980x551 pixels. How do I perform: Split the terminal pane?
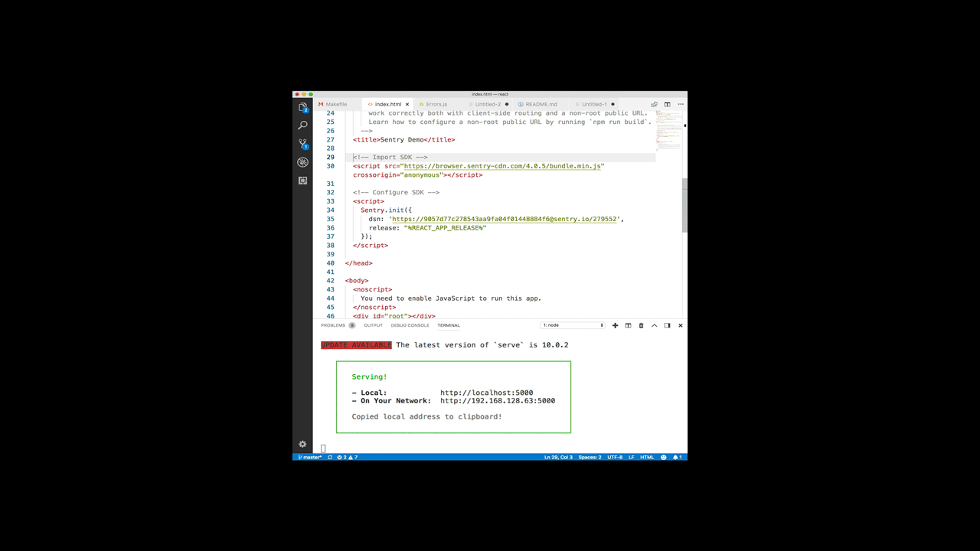[x=628, y=325]
